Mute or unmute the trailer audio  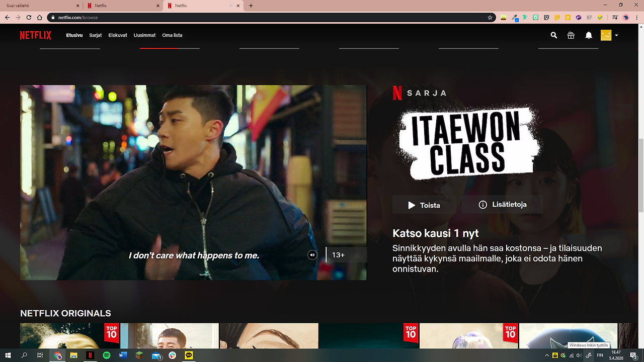(x=312, y=255)
